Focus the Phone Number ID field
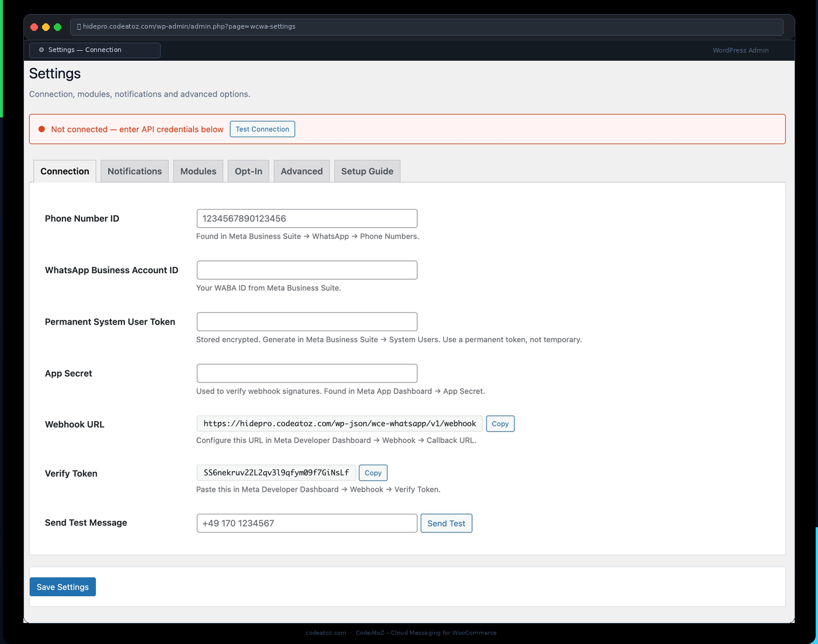The width and height of the screenshot is (818, 644). 307,218
